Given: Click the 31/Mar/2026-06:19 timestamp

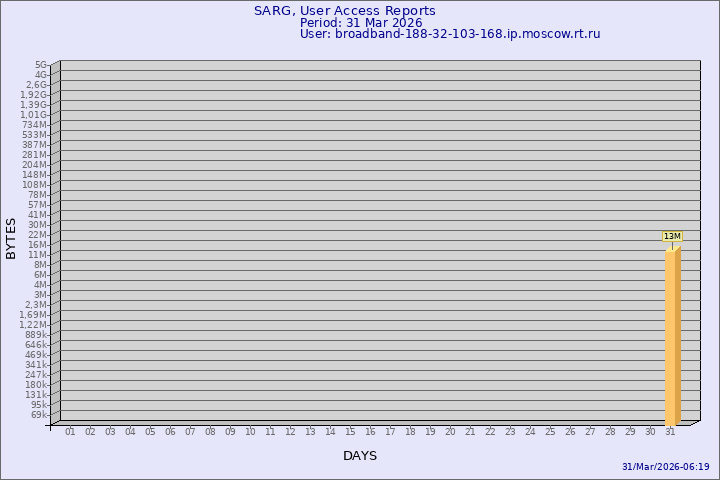Looking at the screenshot, I should tap(665, 467).
